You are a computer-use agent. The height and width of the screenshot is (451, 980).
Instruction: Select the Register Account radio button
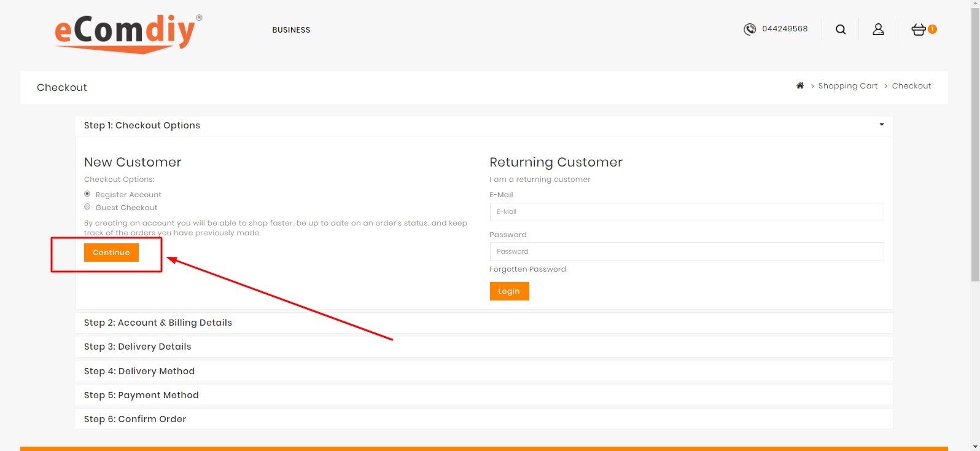pos(87,194)
